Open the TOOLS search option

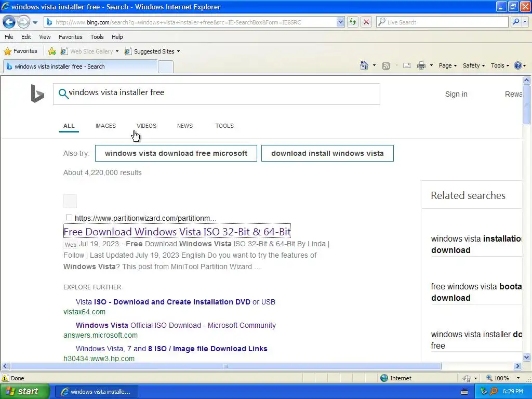[224, 126]
